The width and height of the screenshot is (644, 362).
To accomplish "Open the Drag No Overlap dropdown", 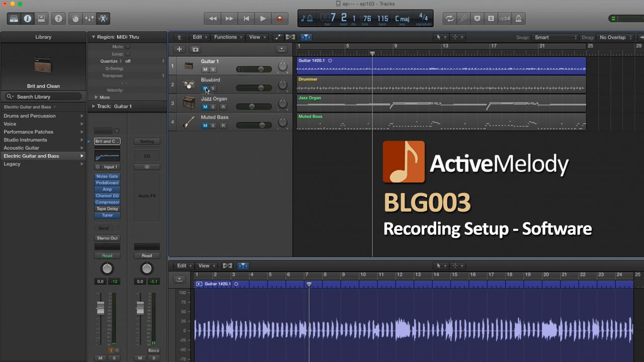I will [615, 37].
